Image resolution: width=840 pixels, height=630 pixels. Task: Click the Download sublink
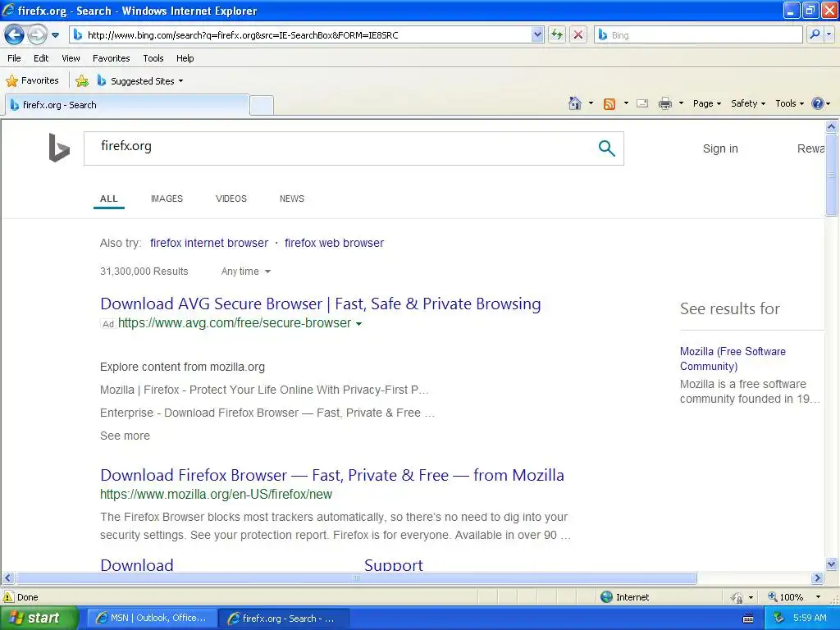click(x=137, y=564)
